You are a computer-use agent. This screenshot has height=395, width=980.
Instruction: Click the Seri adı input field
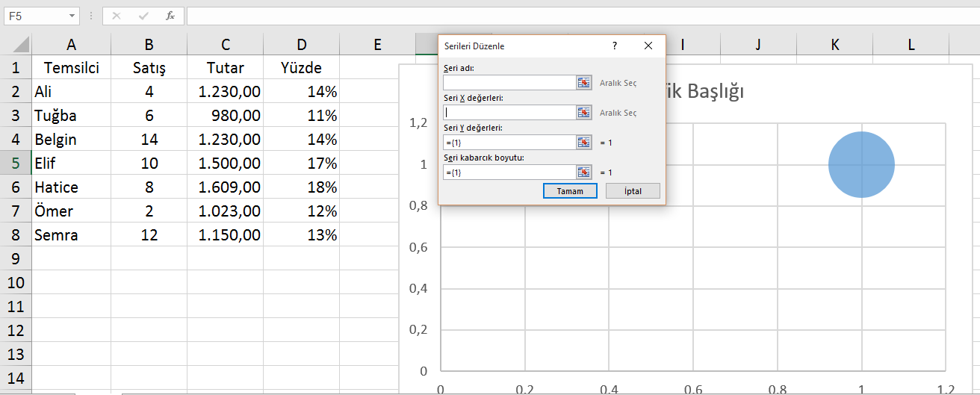pyautogui.click(x=508, y=83)
